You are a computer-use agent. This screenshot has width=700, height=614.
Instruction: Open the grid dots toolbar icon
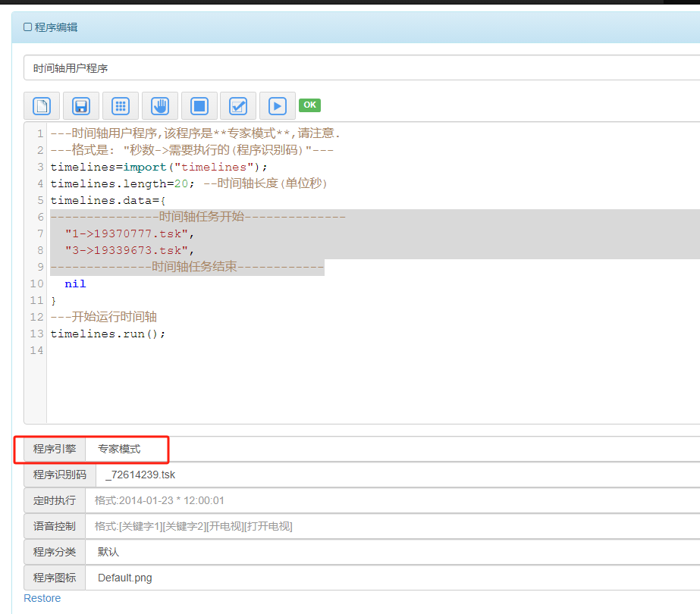[x=121, y=106]
